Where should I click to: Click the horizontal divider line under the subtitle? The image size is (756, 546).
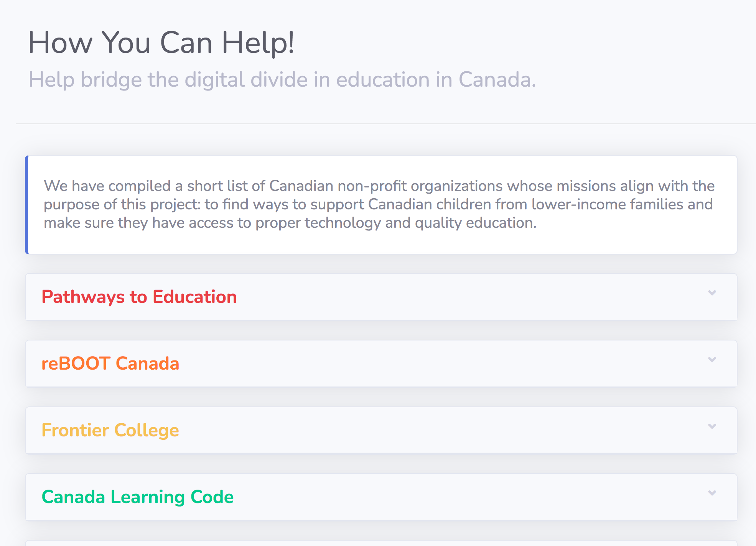pos(385,124)
